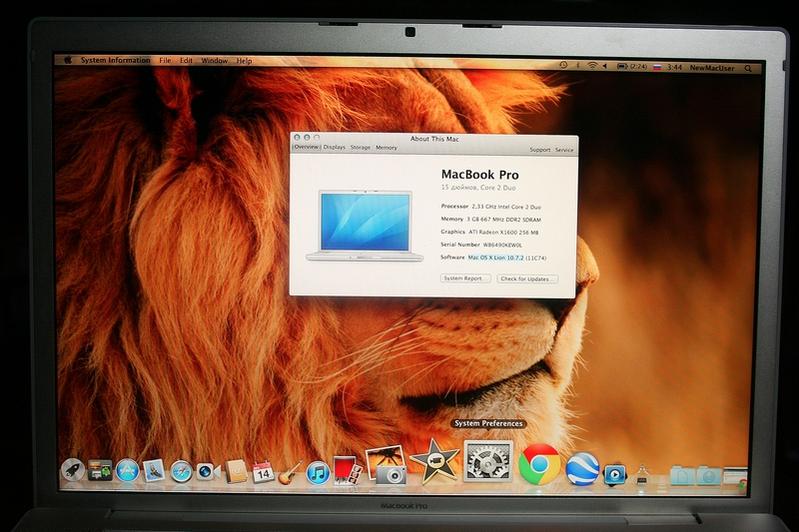Open the Help menu
Viewport: 799px width, 532px height.
(x=244, y=61)
